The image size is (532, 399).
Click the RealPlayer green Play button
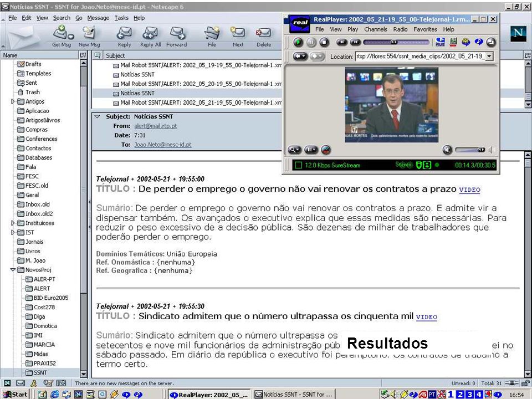(298, 43)
